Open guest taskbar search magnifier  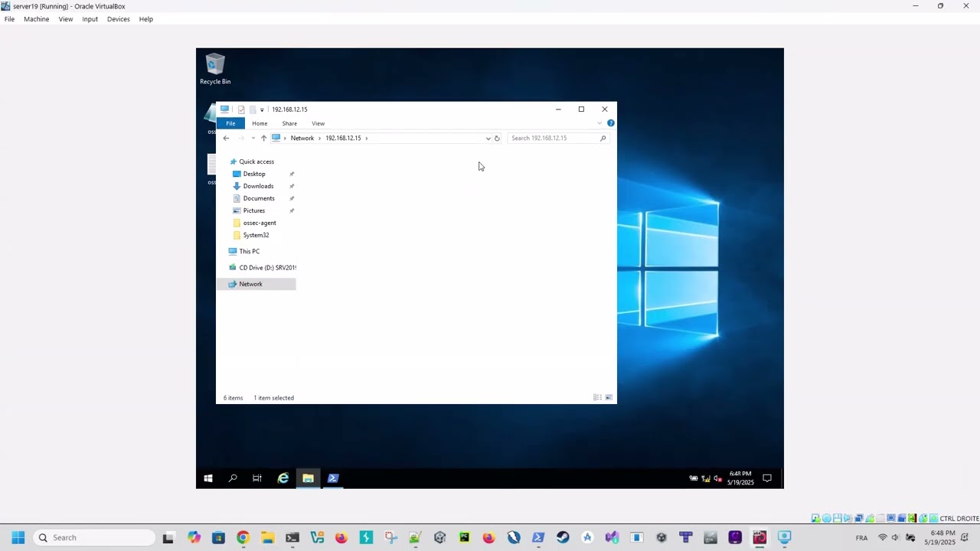tap(233, 478)
